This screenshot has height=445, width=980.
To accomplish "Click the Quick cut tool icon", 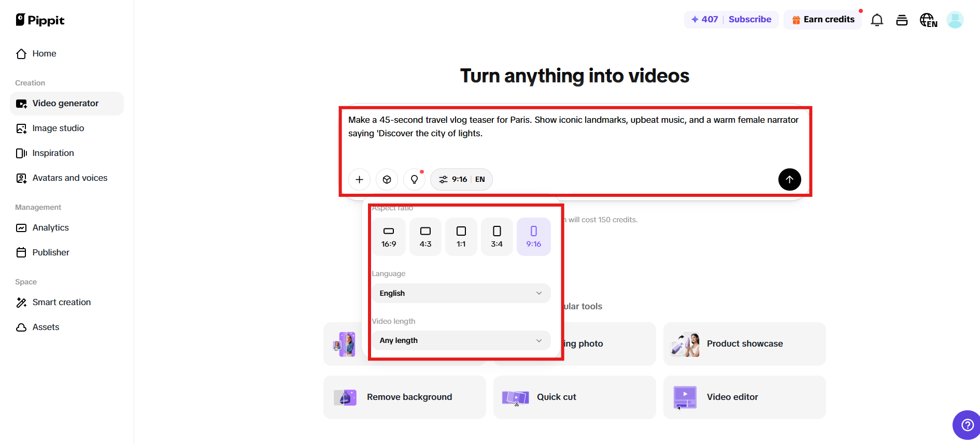I will pos(515,397).
